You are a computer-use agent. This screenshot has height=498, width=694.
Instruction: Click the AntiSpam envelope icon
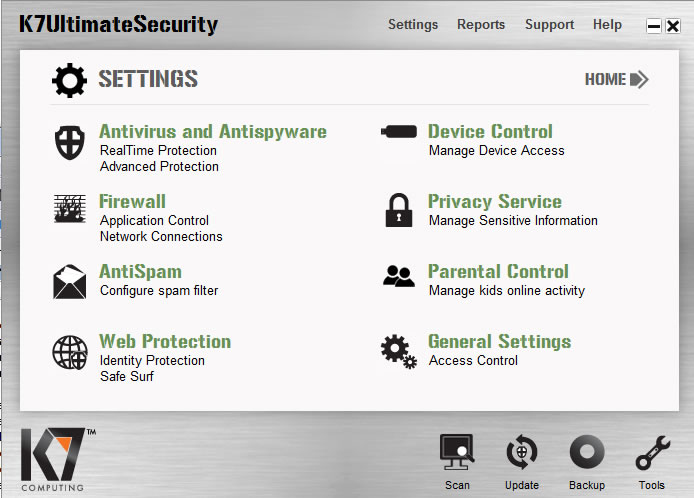coord(69,281)
